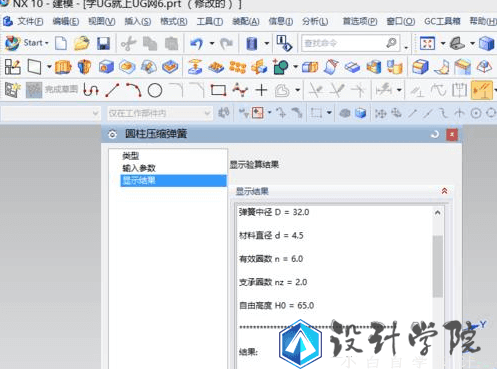Screen dimensions: 498x369
Task: Click the 弹簧中径 D = 32.0 line
Action: coord(274,212)
